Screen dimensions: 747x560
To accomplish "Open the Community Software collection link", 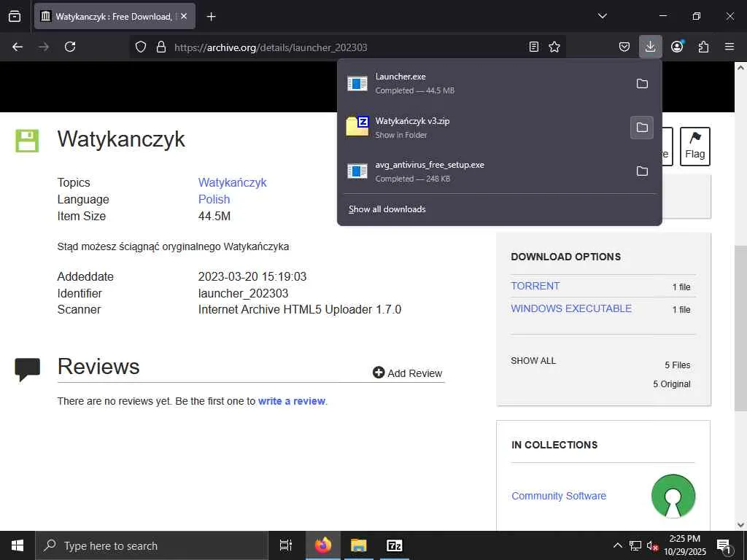I will click(x=559, y=496).
